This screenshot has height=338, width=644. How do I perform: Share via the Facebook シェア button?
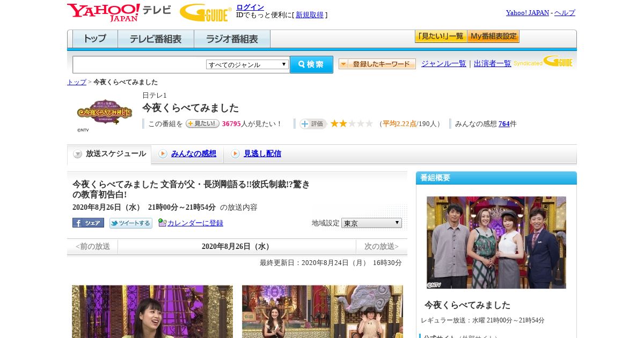(x=88, y=223)
